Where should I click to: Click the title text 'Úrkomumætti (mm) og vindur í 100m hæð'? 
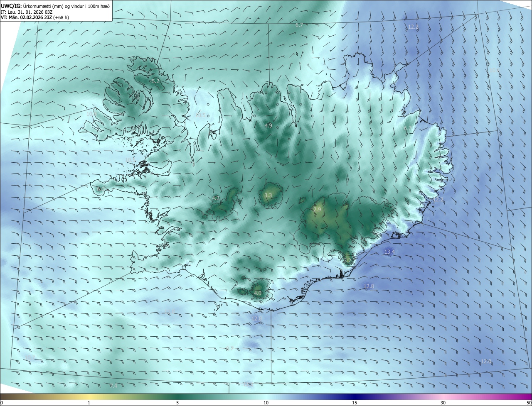click(x=66, y=6)
